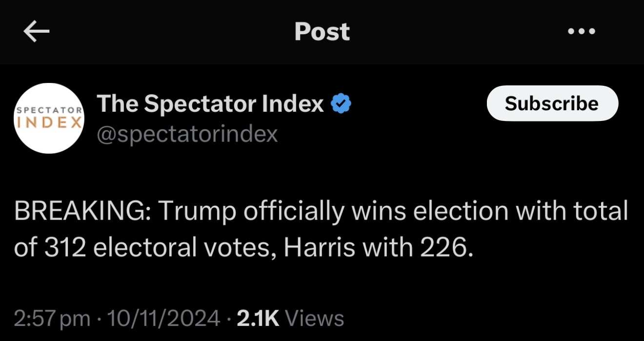Go back using the left arrow
The image size is (644, 341).
tap(36, 32)
